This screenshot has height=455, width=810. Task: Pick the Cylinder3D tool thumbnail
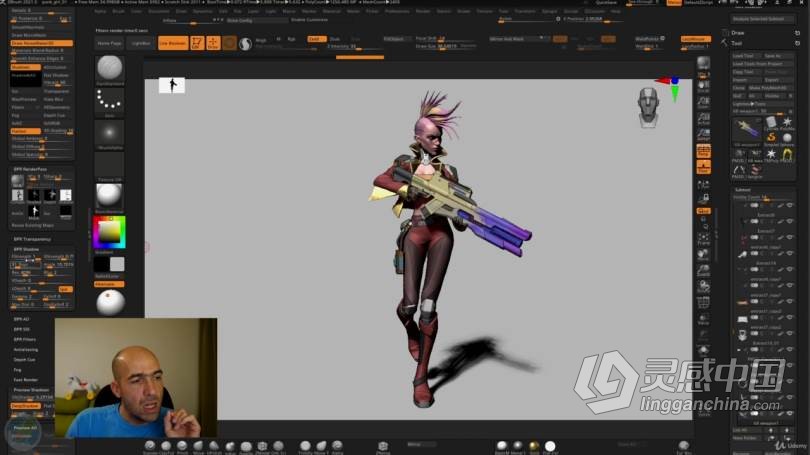[771, 123]
